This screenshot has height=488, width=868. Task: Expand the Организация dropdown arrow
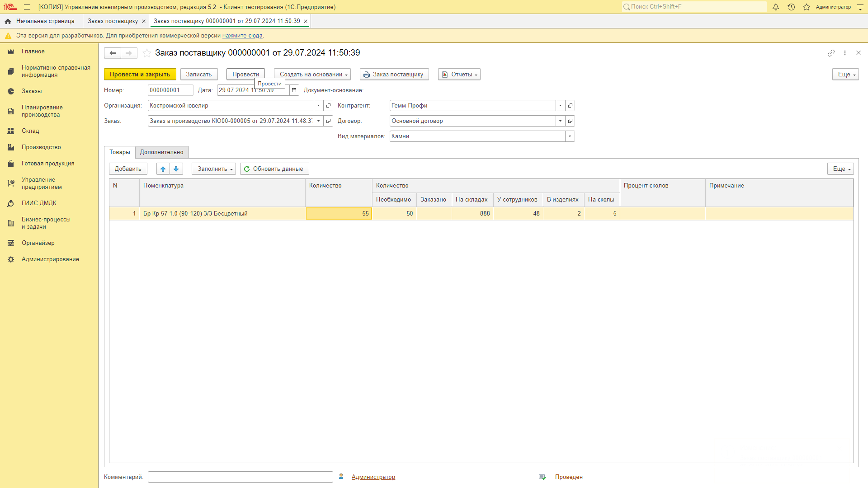pyautogui.click(x=319, y=106)
